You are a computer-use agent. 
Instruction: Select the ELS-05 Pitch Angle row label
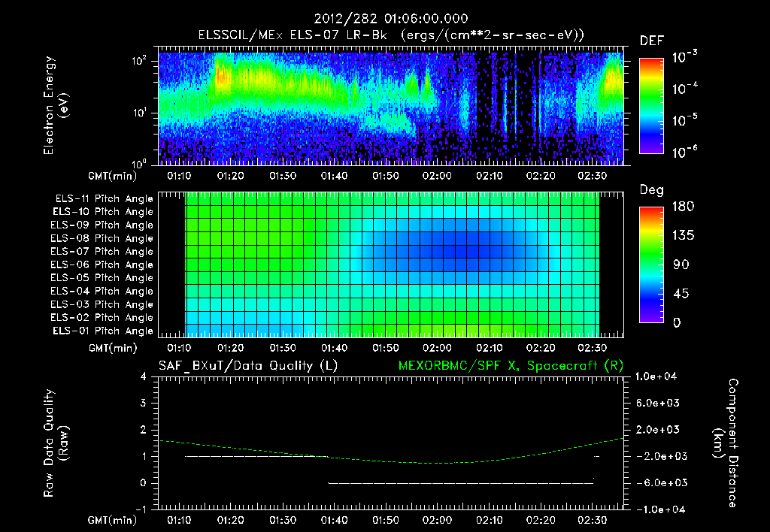[102, 278]
